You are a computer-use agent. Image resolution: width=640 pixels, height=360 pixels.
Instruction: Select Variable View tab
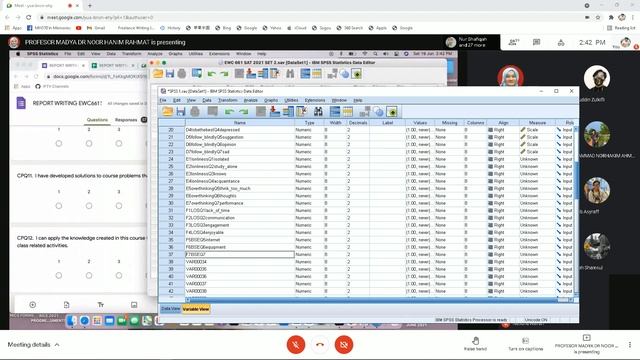tap(196, 309)
